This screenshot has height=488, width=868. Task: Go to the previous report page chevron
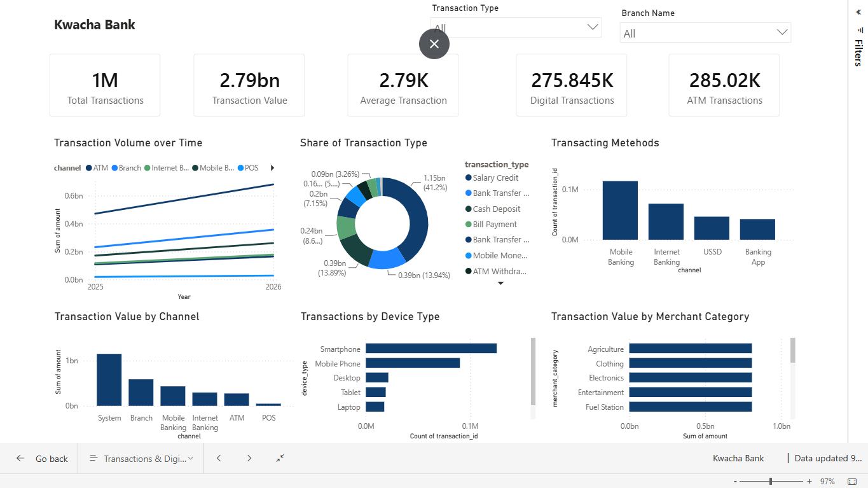(219, 458)
